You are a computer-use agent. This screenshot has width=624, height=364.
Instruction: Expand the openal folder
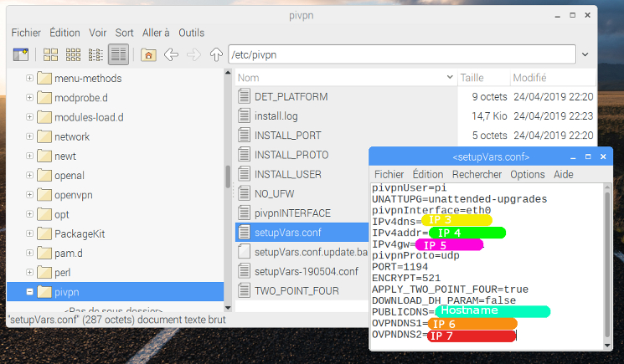click(x=29, y=175)
